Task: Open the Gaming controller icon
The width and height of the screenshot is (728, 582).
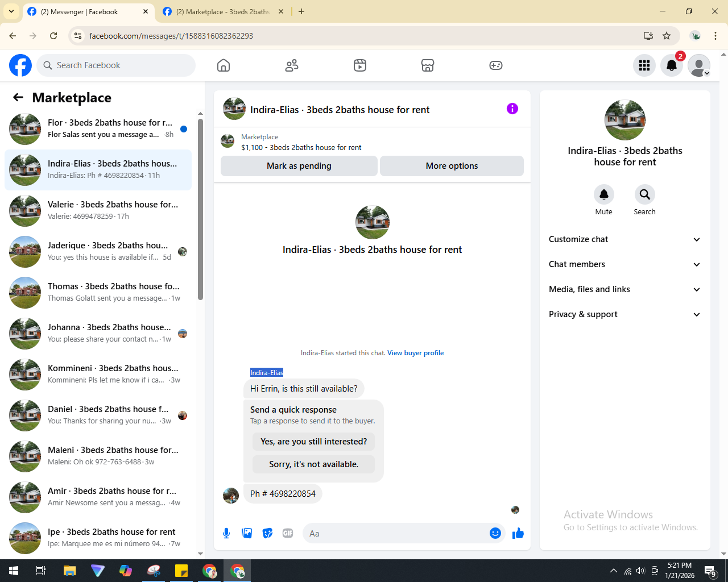Action: pyautogui.click(x=496, y=65)
